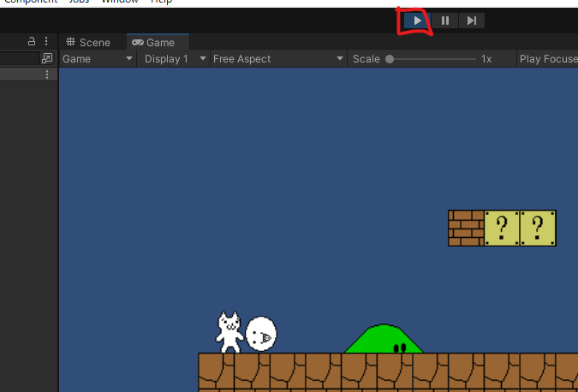Open the left panel's three-dot options menu
Viewport: 578px width, 392px height.
(x=46, y=41)
